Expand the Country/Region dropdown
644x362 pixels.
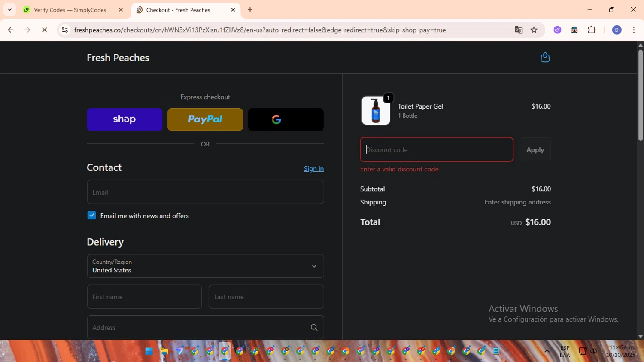click(205, 266)
